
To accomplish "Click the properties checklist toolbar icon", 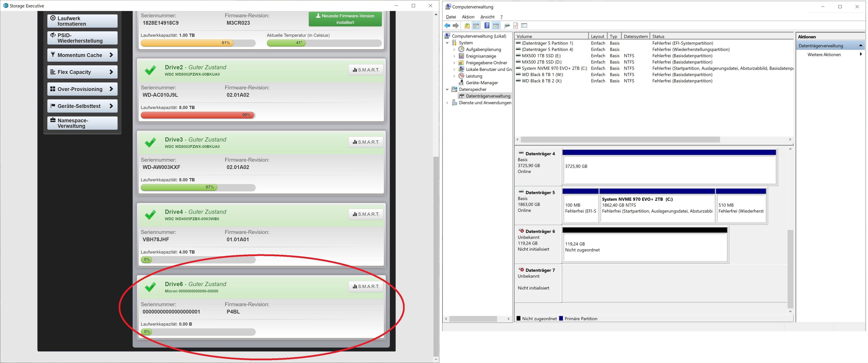I will pyautogui.click(x=524, y=26).
